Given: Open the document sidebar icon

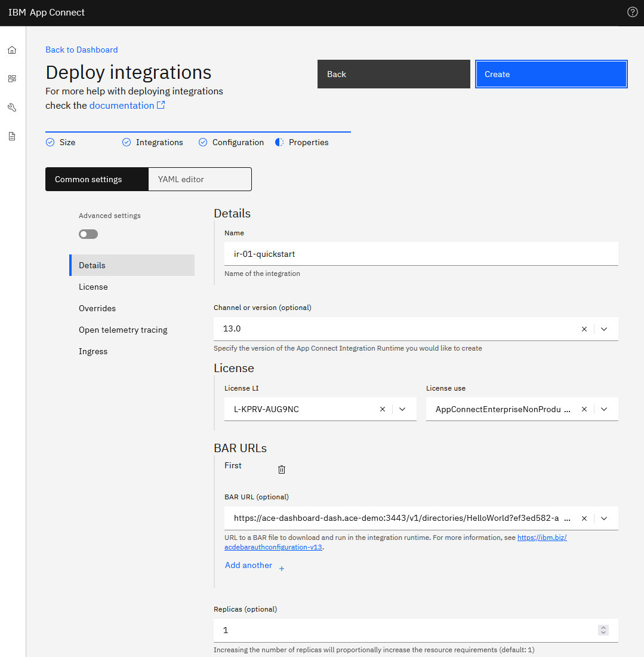Looking at the screenshot, I should 12,136.
